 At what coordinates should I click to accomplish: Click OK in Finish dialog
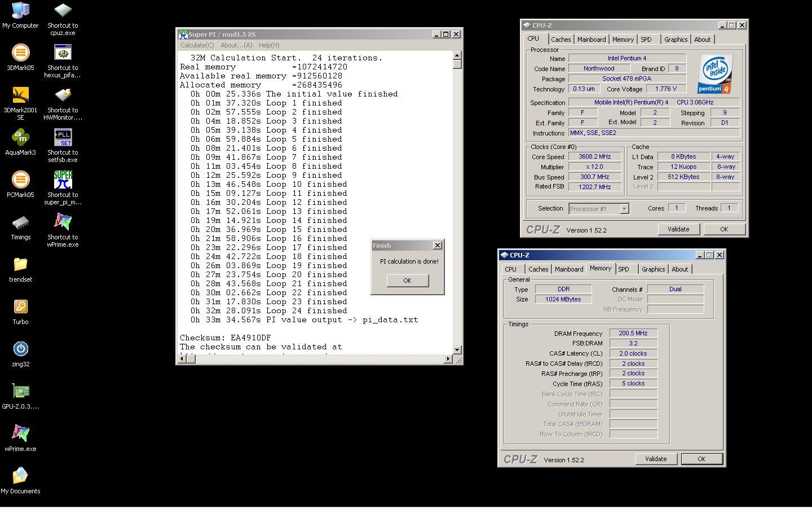[407, 281]
